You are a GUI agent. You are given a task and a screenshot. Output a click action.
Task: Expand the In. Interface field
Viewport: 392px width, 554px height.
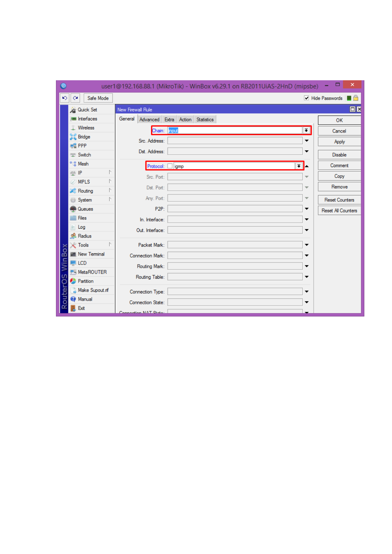[x=307, y=219]
